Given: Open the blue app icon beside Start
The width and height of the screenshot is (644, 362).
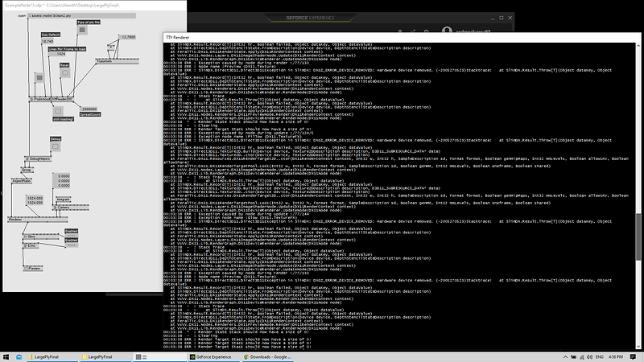Looking at the screenshot, I should coord(19,357).
